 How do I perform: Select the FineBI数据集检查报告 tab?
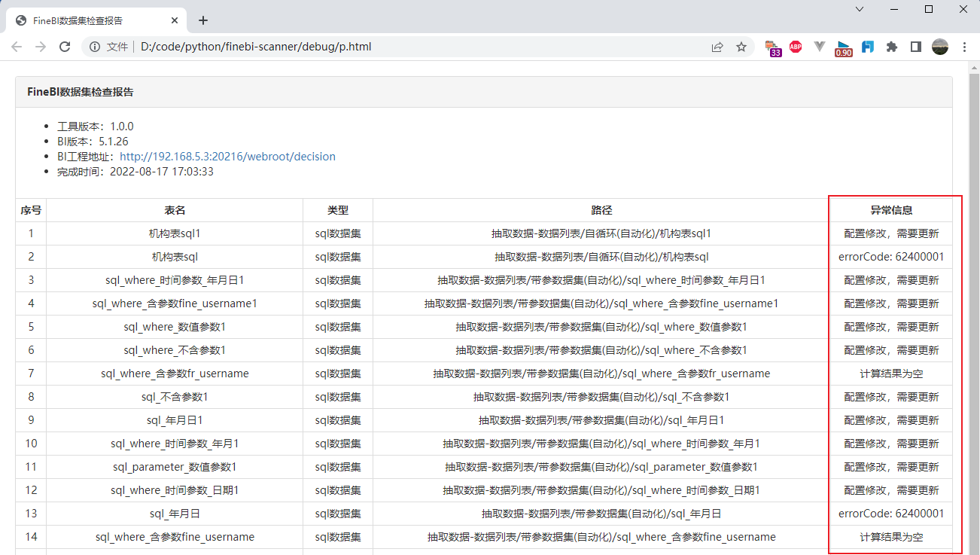point(96,21)
